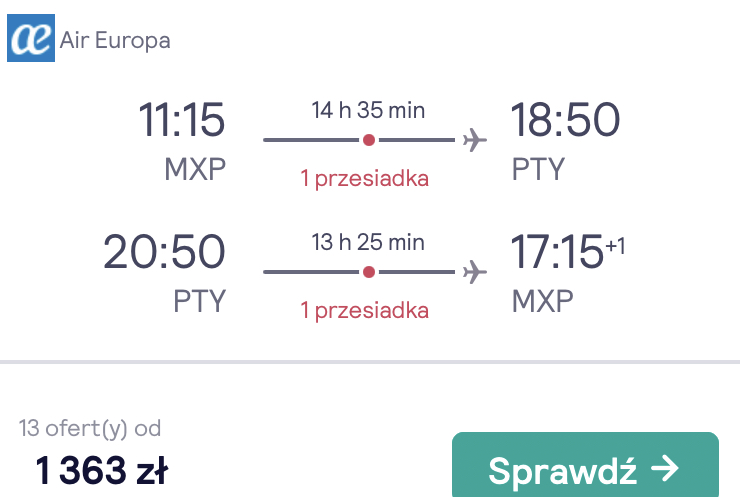Click the +1 day indicator
740x497 pixels.
click(x=615, y=246)
